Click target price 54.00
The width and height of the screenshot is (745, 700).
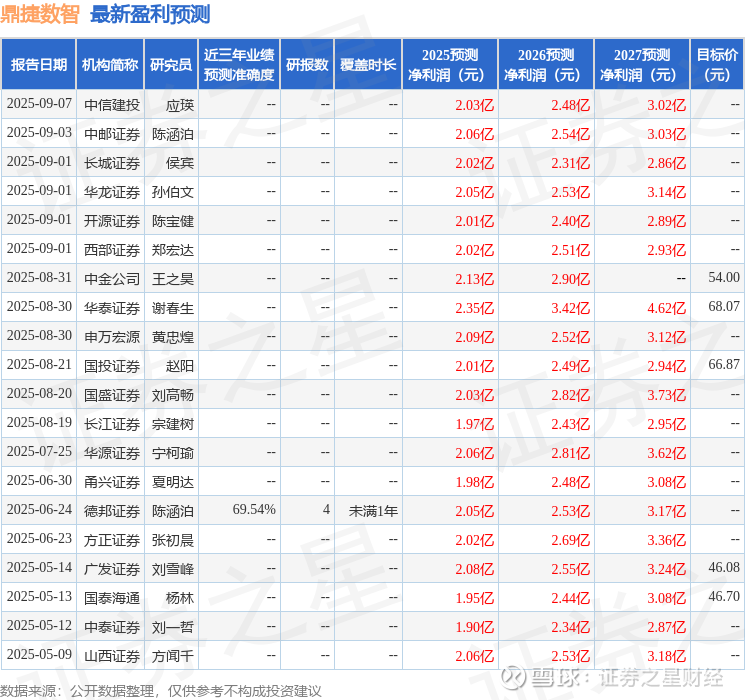coord(724,278)
